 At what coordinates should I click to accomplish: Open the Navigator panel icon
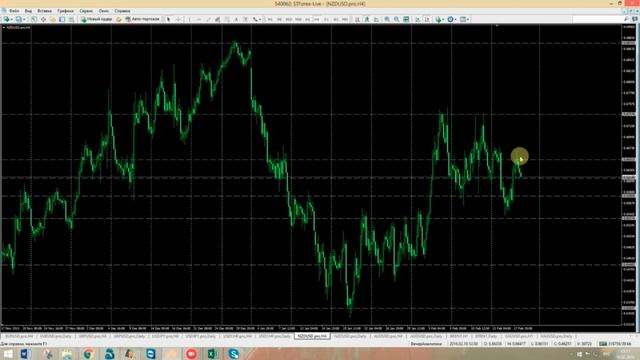(x=53, y=19)
